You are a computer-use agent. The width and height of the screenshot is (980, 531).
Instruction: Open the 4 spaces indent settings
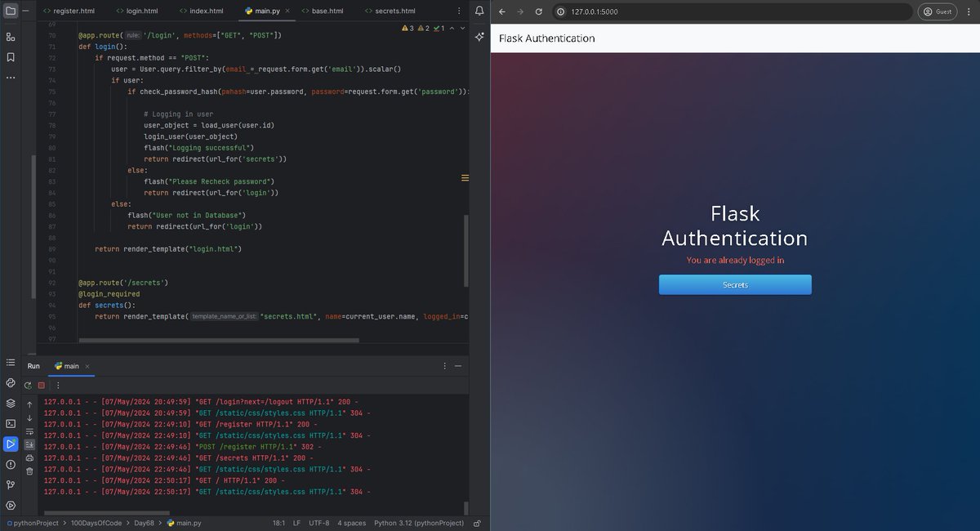pyautogui.click(x=351, y=523)
